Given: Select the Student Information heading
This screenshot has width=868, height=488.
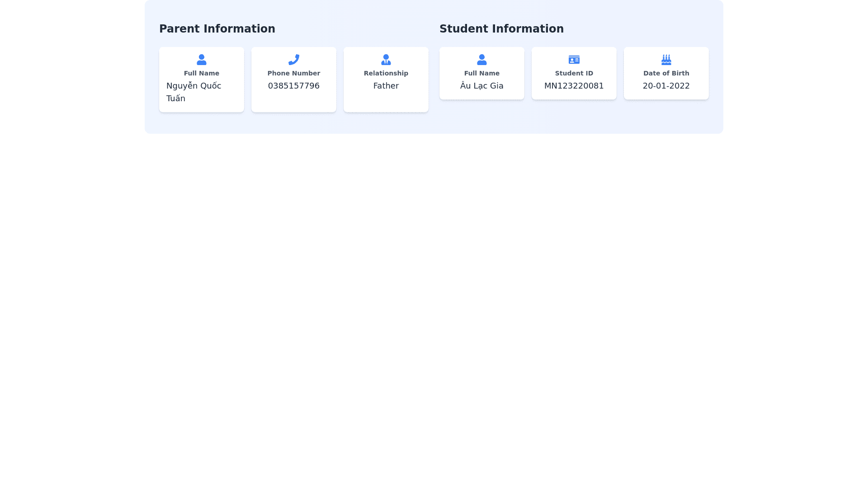Looking at the screenshot, I should pos(501,29).
